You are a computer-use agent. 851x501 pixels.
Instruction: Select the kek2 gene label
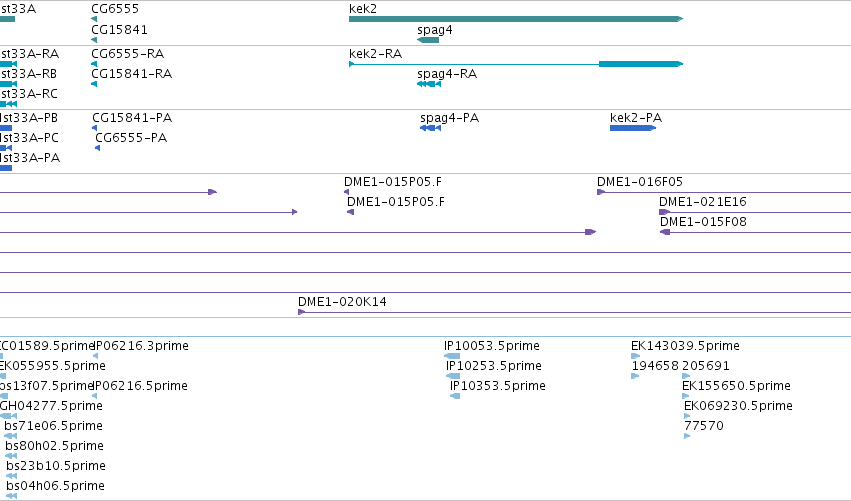363,9
